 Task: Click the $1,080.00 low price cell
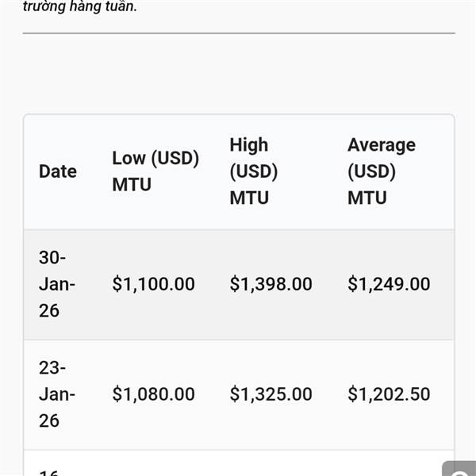[x=153, y=394]
